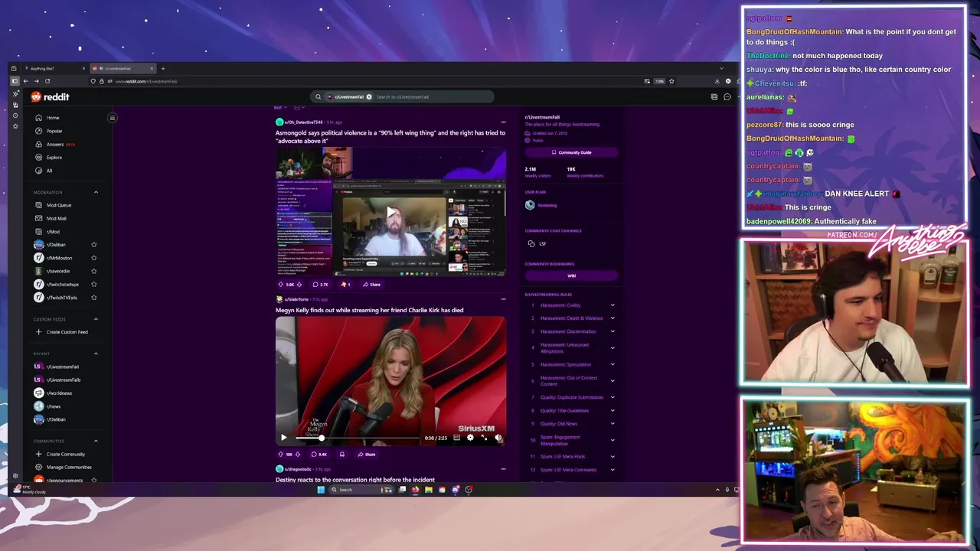The height and width of the screenshot is (551, 980).
Task: Open the LSF community chat channel
Action: tap(537, 244)
